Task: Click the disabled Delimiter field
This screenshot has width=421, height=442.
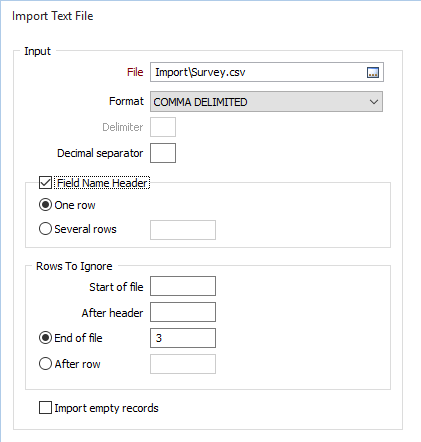Action: coord(163,127)
